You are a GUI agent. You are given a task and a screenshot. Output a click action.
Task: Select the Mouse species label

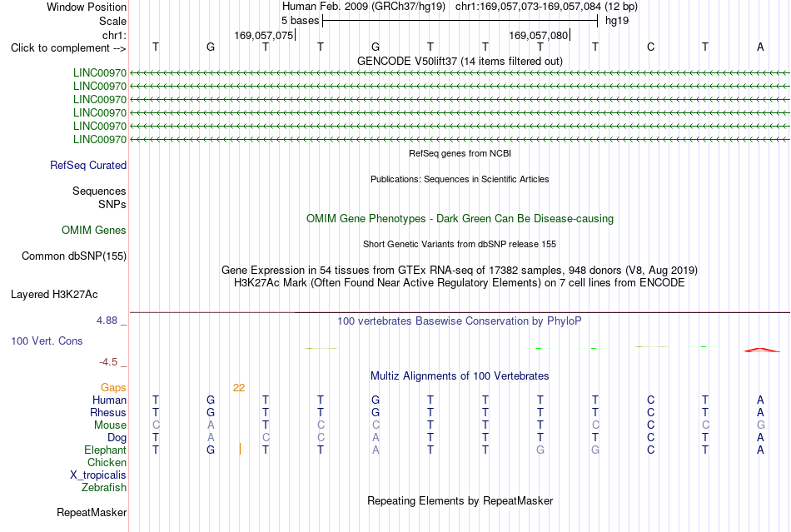pyautogui.click(x=110, y=425)
